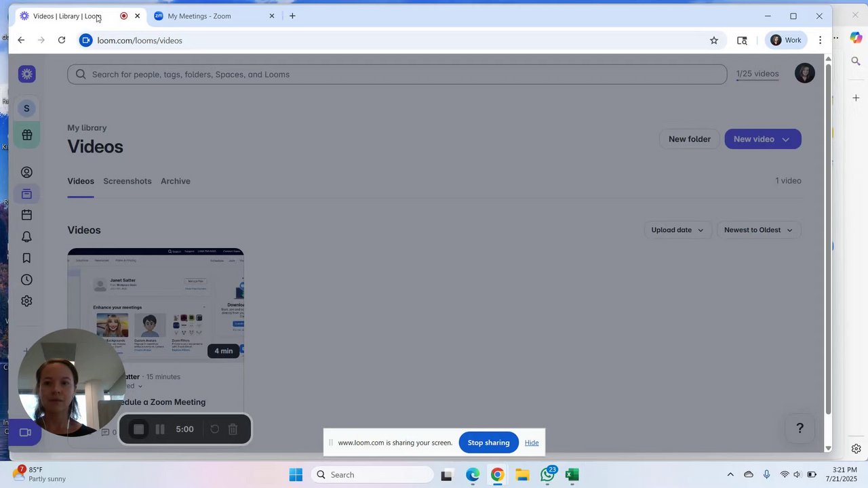This screenshot has width=868, height=488.
Task: Show hidden tray icons chevron
Action: point(730,474)
